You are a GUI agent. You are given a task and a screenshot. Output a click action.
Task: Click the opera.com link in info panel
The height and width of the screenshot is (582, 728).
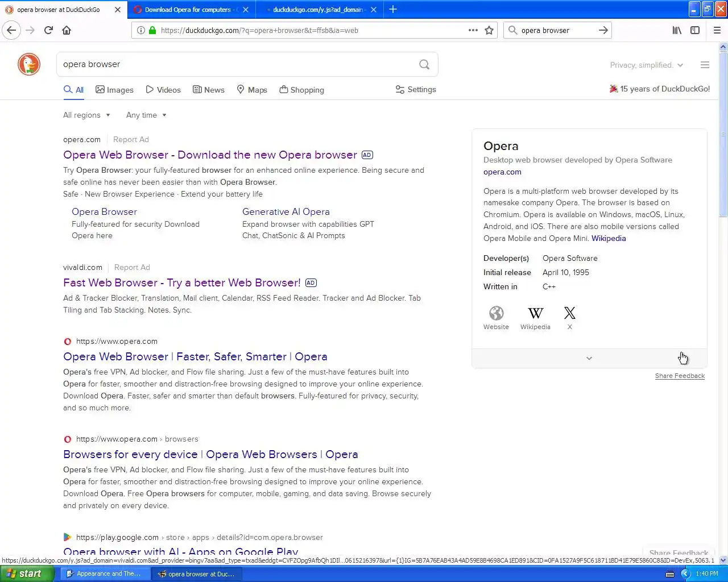pyautogui.click(x=502, y=172)
